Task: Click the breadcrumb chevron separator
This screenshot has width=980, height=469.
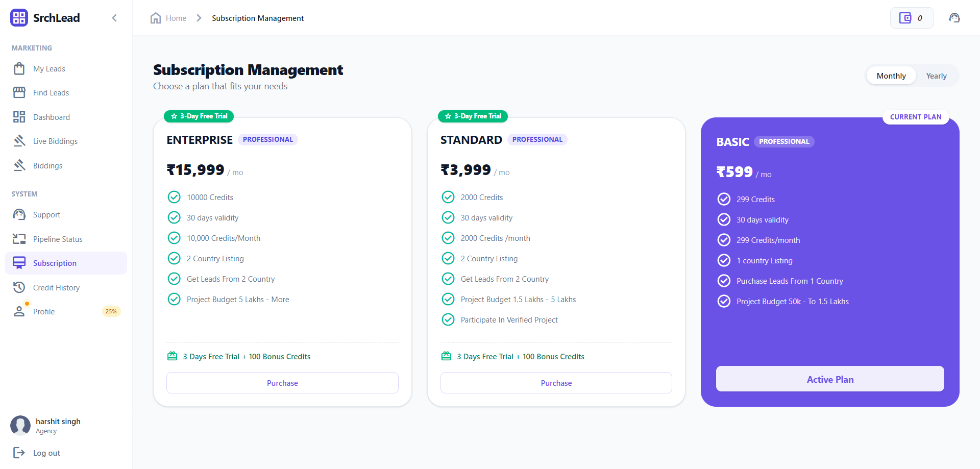Action: point(199,18)
